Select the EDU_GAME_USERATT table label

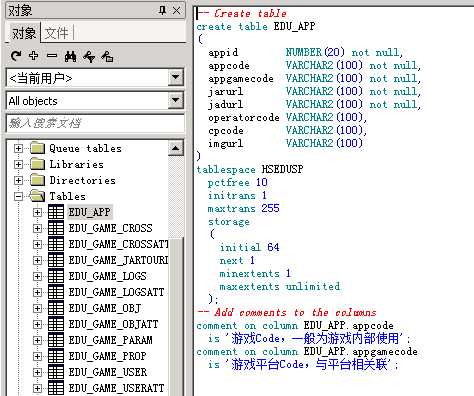click(x=116, y=388)
